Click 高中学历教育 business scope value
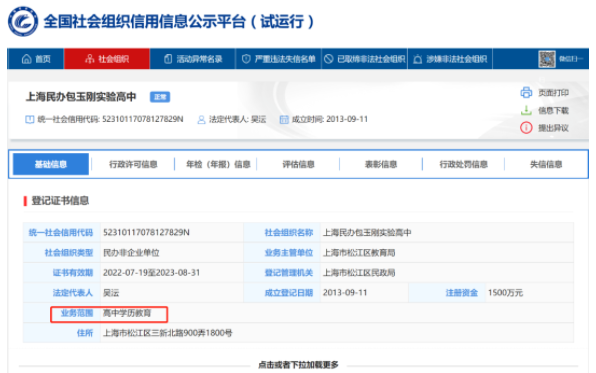The height and width of the screenshot is (373, 596). click(127, 313)
